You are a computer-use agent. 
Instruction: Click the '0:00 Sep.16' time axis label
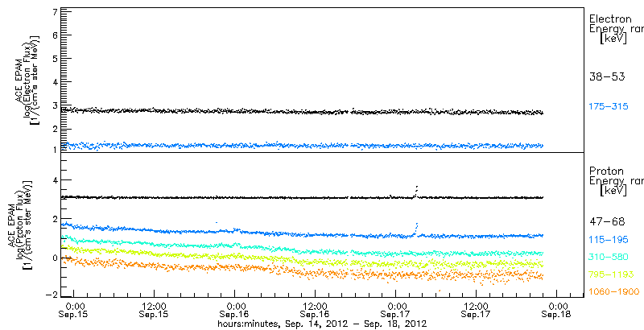[x=234, y=311]
